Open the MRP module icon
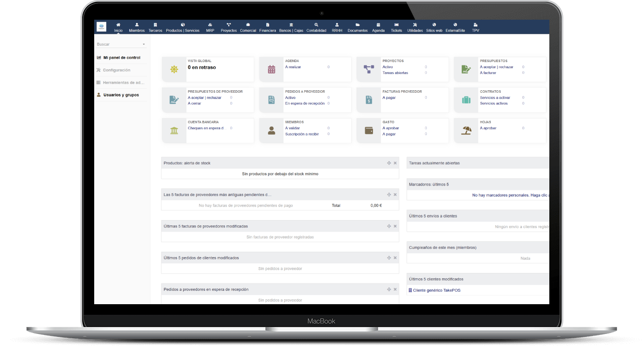The height and width of the screenshot is (346, 644). tap(210, 25)
